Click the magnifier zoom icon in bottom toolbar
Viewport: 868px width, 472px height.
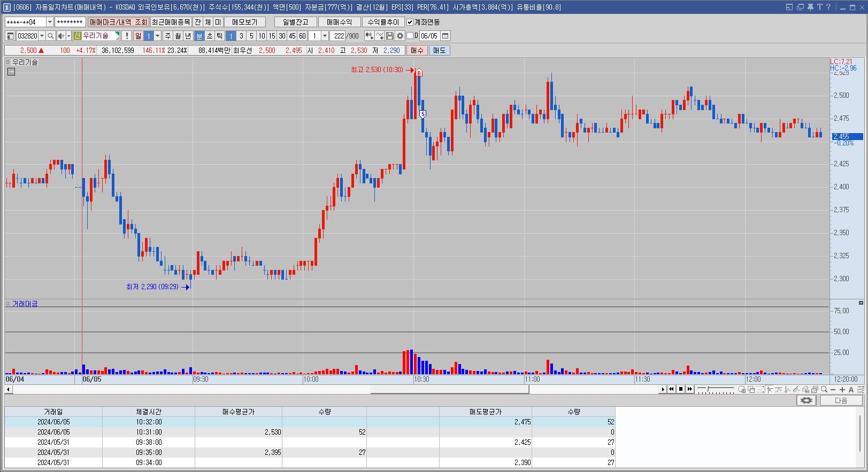[x=824, y=389]
